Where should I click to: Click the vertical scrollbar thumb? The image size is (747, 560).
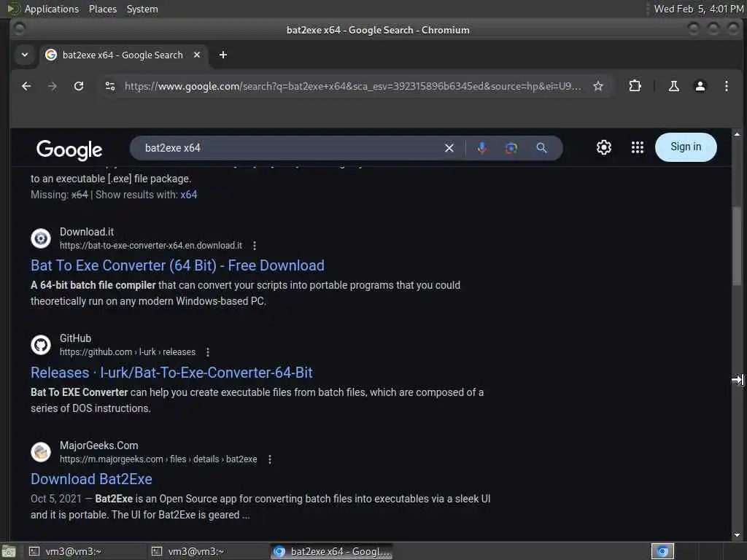[x=737, y=246]
